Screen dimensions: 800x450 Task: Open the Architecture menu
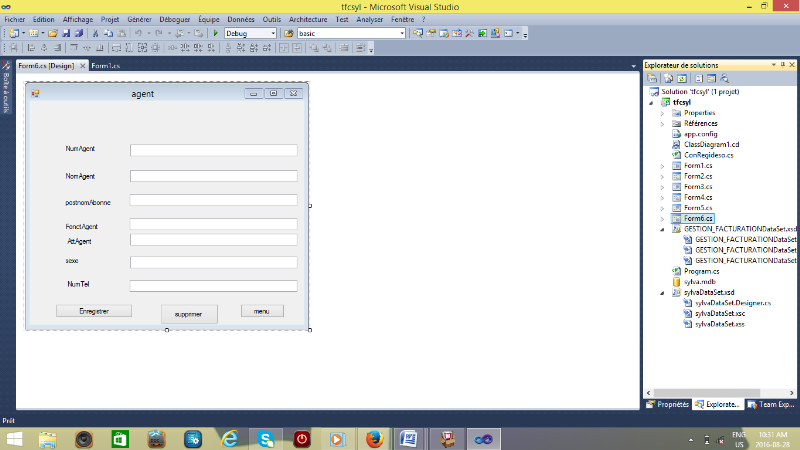tap(308, 19)
